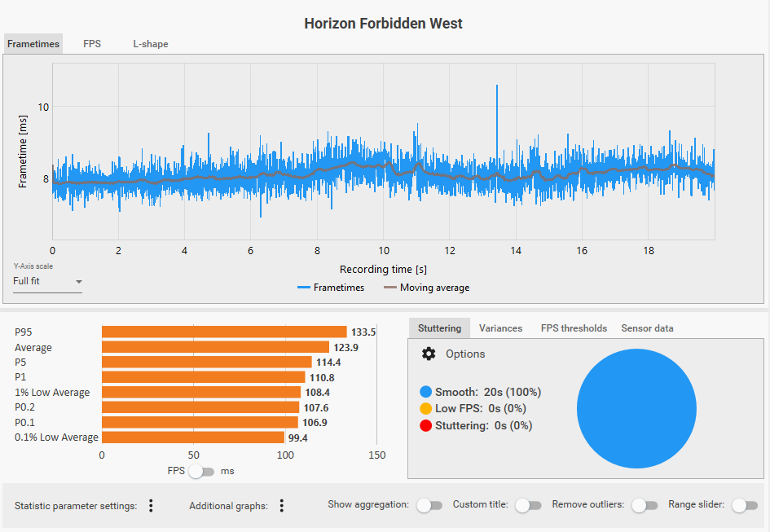Image resolution: width=770 pixels, height=532 pixels.
Task: Switch to the FPS graph tab
Action: [x=92, y=44]
